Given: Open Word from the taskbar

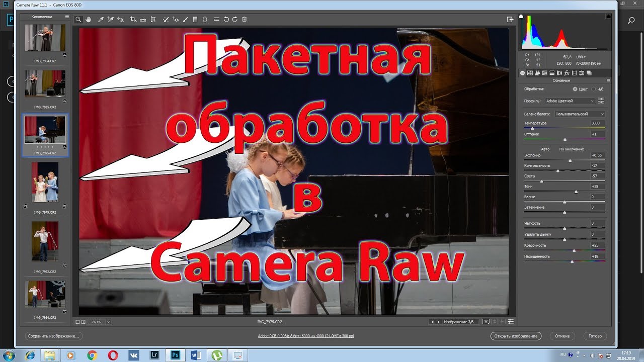Looking at the screenshot, I should 196,355.
